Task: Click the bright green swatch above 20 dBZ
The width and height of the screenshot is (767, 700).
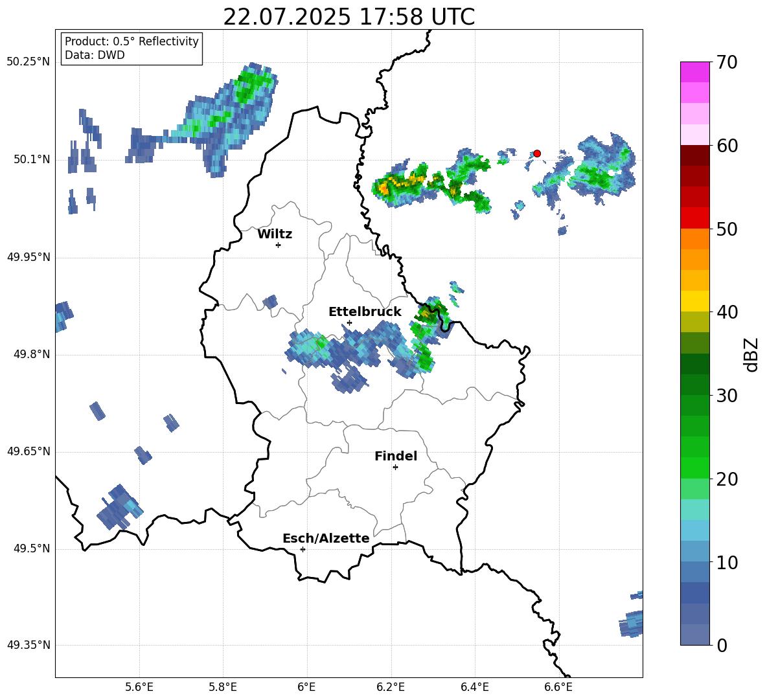Action: 694,468
